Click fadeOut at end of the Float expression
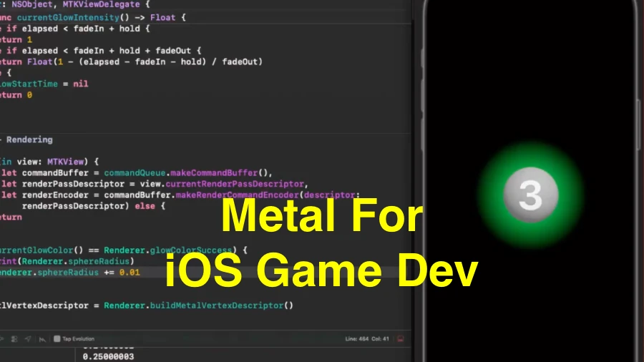Screen dimensions: 644x362 click(x=240, y=62)
